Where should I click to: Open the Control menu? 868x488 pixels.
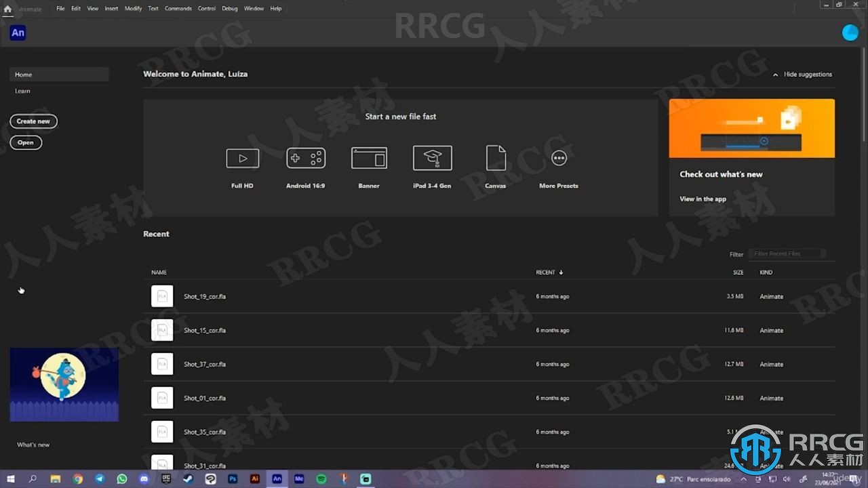coord(207,9)
